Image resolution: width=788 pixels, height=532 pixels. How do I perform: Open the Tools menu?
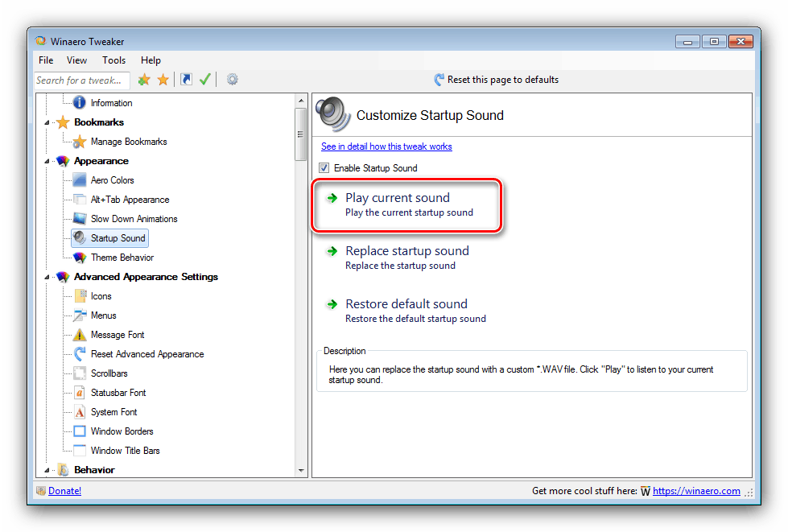click(113, 60)
